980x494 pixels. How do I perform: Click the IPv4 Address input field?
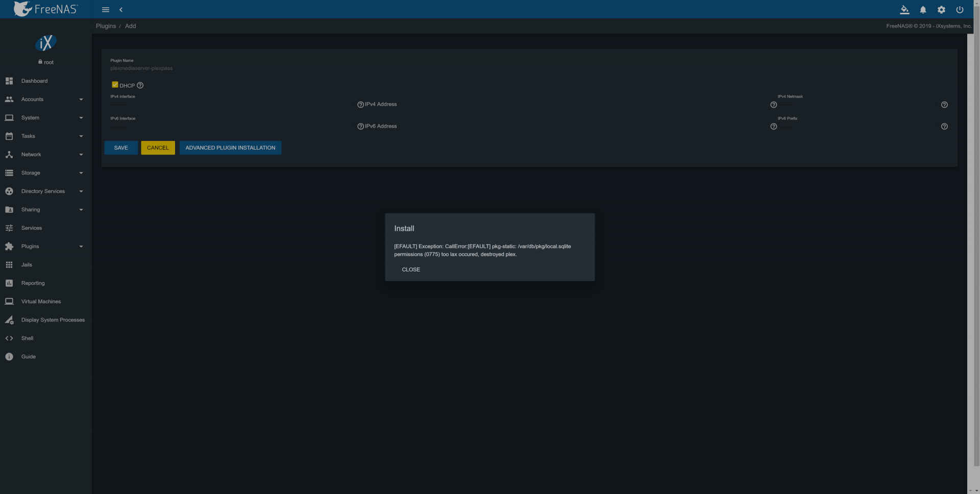[x=567, y=104]
